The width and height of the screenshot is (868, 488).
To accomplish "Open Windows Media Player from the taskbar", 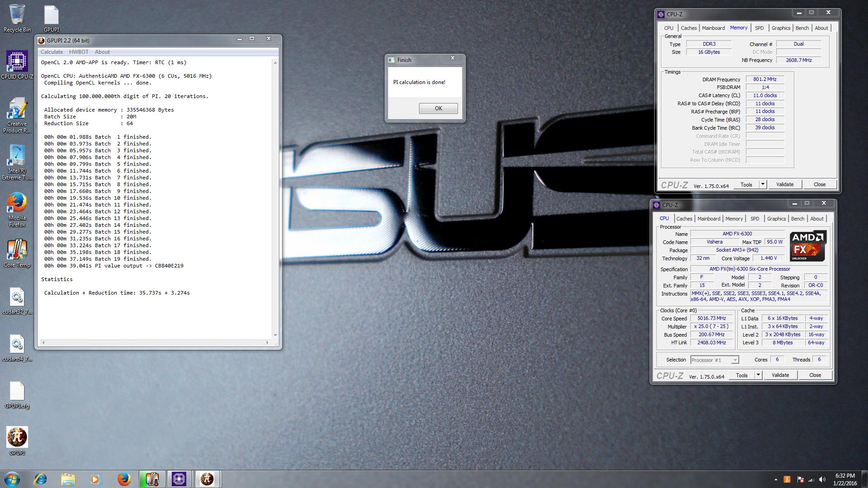I will tap(95, 479).
